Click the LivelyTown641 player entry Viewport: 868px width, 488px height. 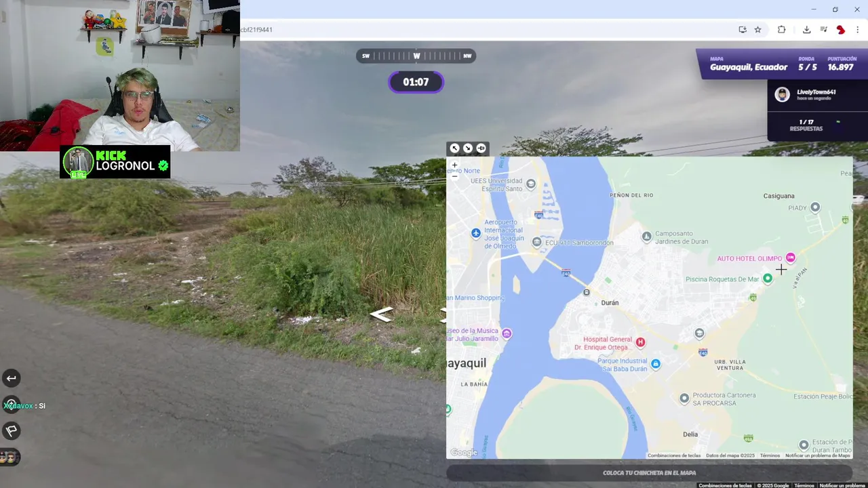(x=817, y=95)
